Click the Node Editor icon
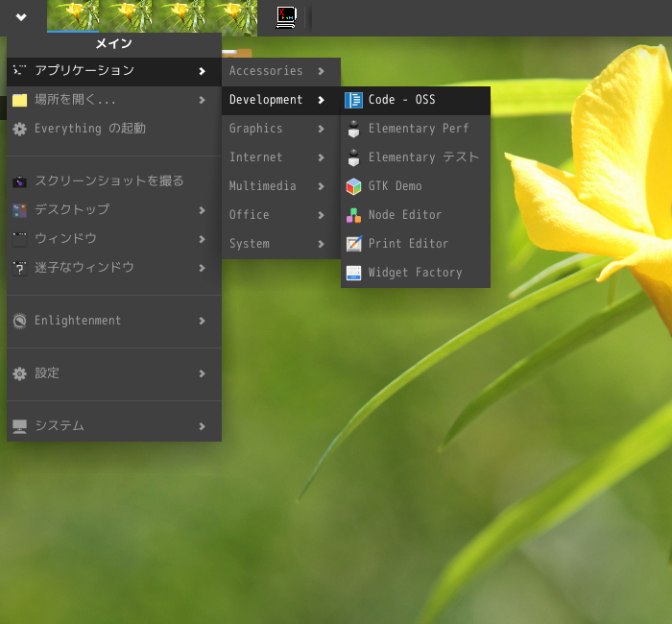The image size is (672, 624). pos(353,215)
